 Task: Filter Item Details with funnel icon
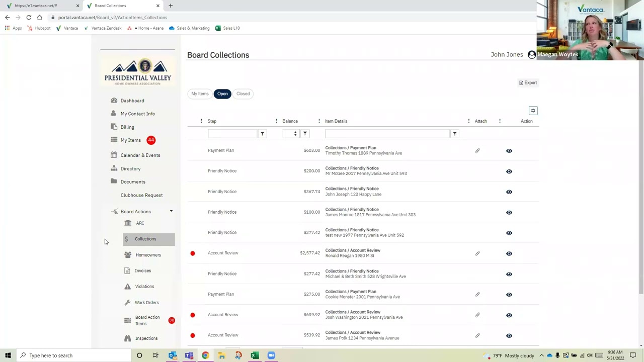coord(455,133)
